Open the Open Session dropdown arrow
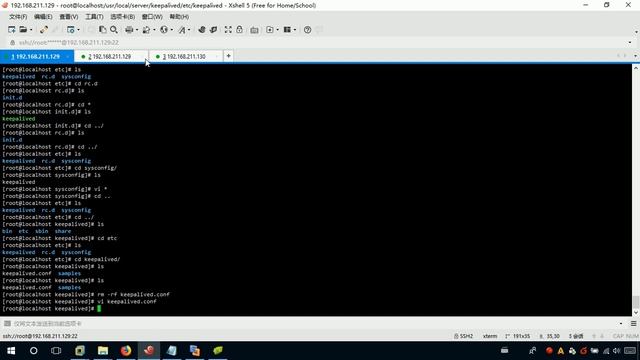The width and height of the screenshot is (640, 360). pos(31,30)
